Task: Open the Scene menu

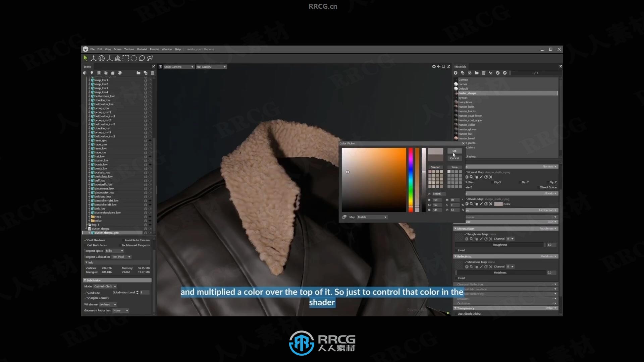Action: tap(117, 49)
